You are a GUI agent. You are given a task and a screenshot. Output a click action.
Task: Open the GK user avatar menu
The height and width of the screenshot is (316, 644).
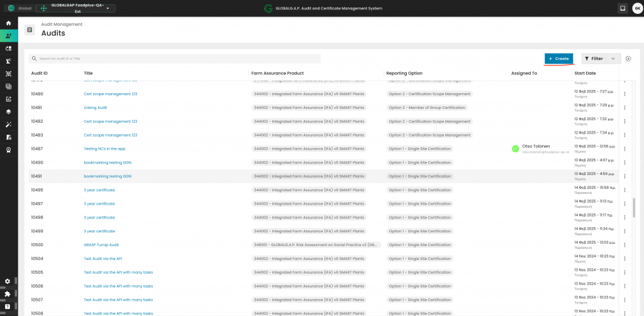[636, 8]
